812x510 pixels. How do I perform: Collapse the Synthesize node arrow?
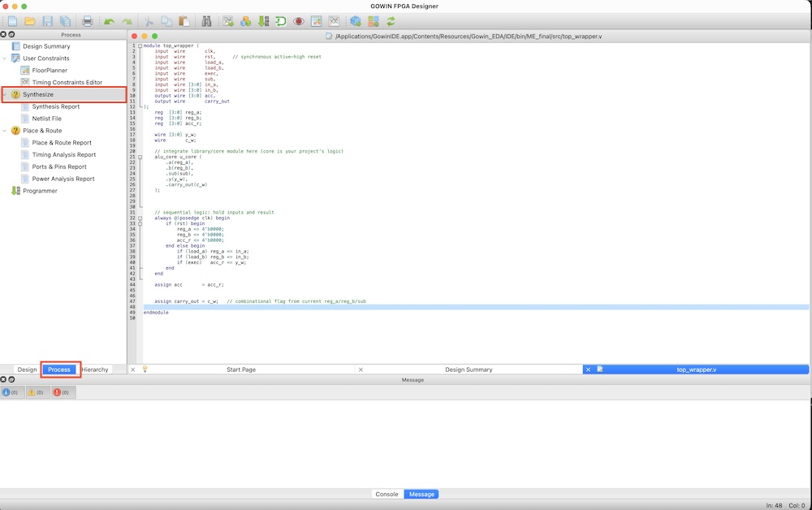pos(5,95)
